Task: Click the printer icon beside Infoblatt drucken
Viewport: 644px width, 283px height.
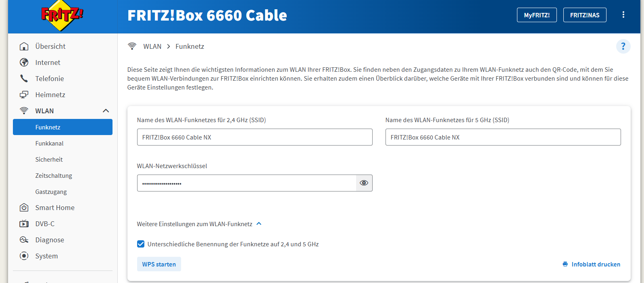Action: (565, 264)
